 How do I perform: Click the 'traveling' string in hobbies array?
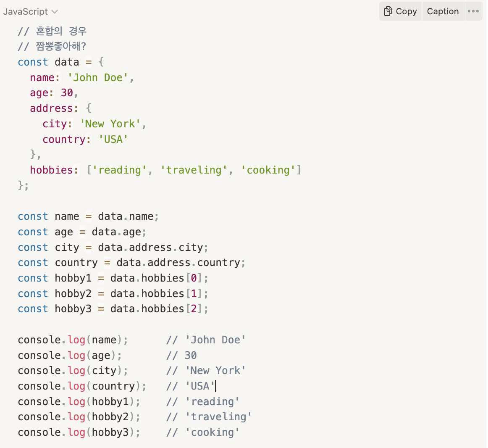coord(194,170)
